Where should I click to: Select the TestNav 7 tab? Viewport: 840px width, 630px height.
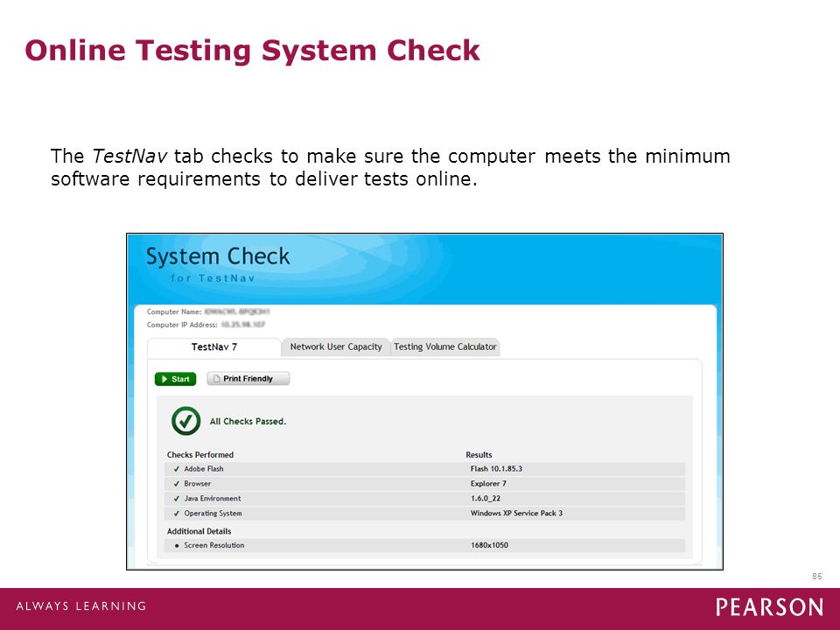click(213, 346)
